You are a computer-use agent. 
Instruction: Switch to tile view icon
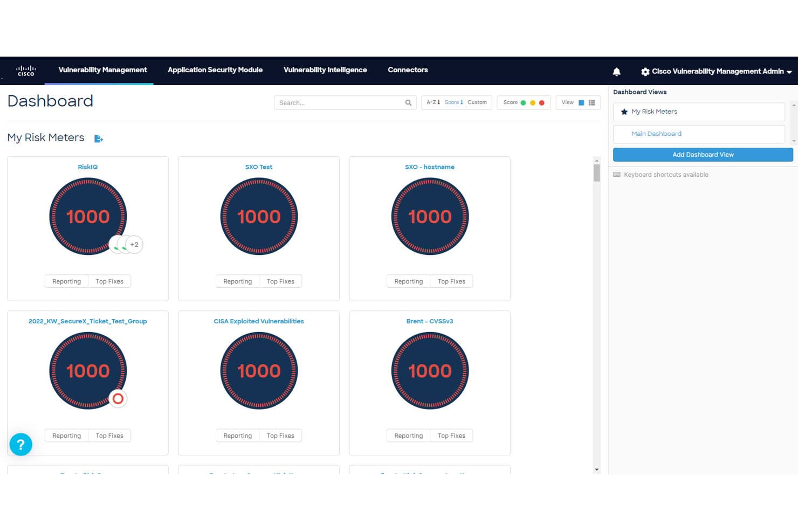coord(581,102)
